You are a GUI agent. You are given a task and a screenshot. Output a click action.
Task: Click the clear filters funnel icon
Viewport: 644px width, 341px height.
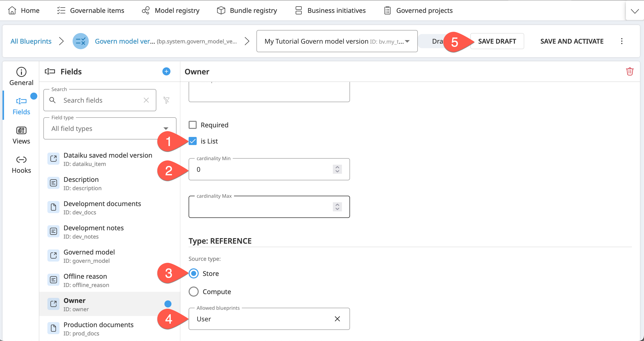point(166,100)
